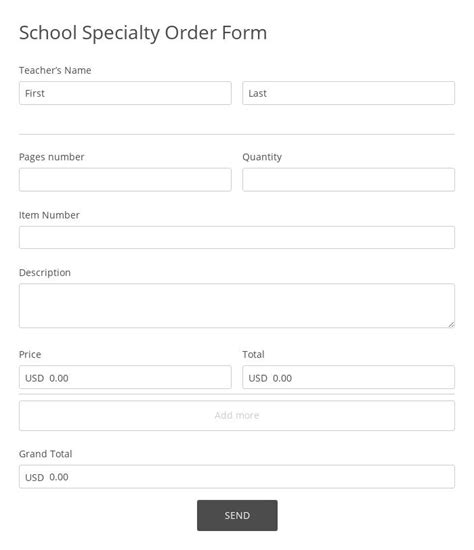This screenshot has height=550, width=474.
Task: Select the Last name input field
Action: (x=348, y=93)
